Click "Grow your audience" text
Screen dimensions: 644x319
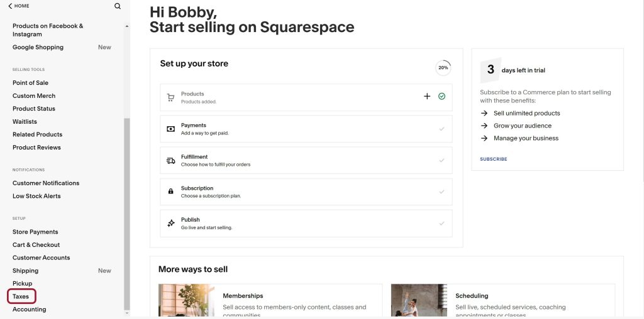(x=523, y=126)
